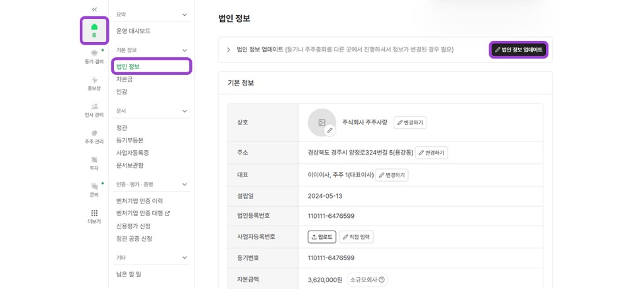Image resolution: width=644 pixels, height=289 pixels.
Task: Open 남은 할 일 menu item
Action: (128, 274)
